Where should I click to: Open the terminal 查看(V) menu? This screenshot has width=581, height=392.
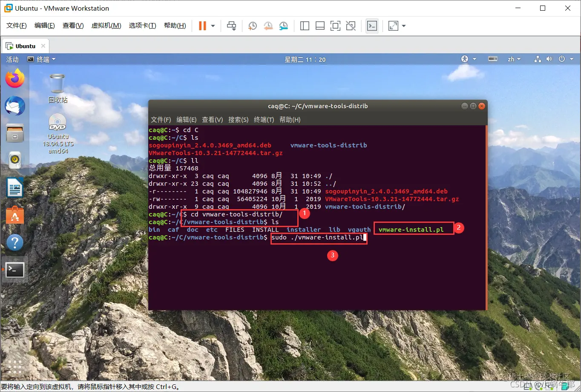pos(213,120)
